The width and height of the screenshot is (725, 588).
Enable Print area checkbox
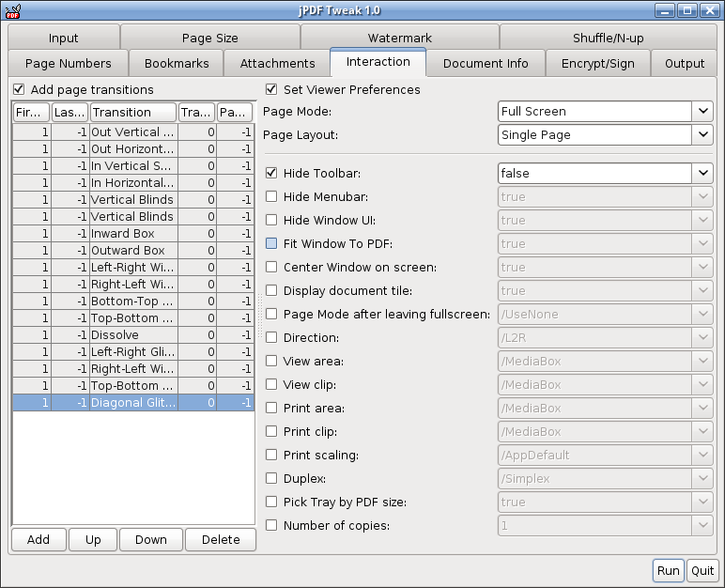pyautogui.click(x=271, y=408)
